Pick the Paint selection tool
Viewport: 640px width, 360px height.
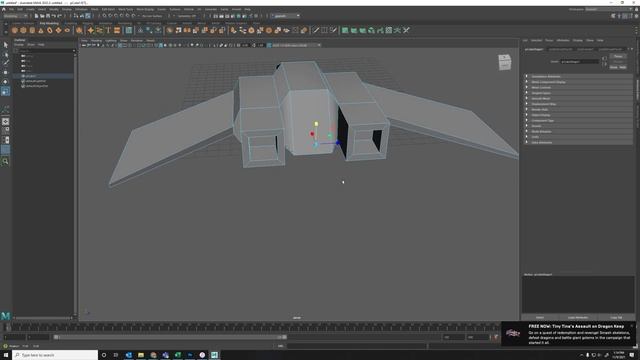[5, 63]
